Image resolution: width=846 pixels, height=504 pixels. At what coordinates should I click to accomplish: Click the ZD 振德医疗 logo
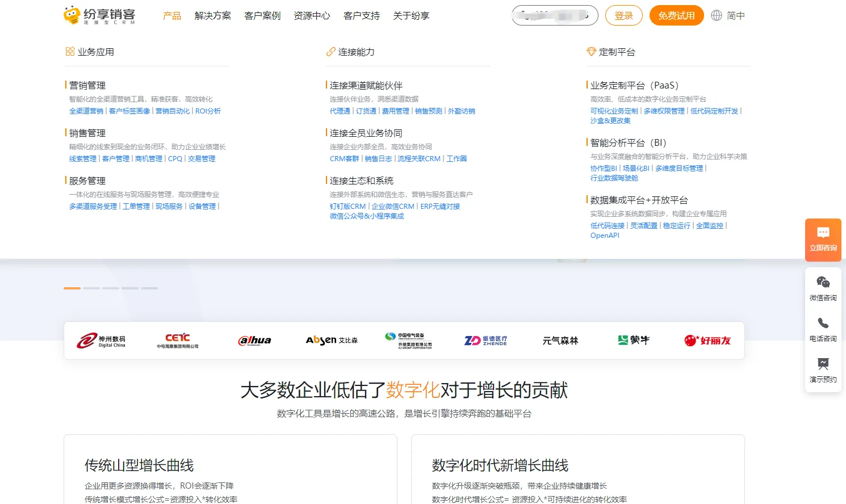[x=485, y=341]
